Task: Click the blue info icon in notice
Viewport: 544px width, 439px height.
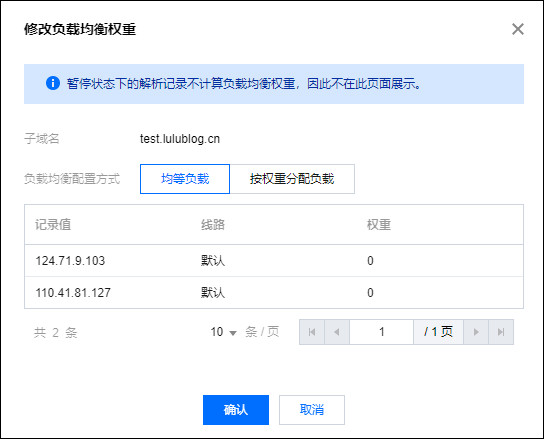Action: pos(53,83)
